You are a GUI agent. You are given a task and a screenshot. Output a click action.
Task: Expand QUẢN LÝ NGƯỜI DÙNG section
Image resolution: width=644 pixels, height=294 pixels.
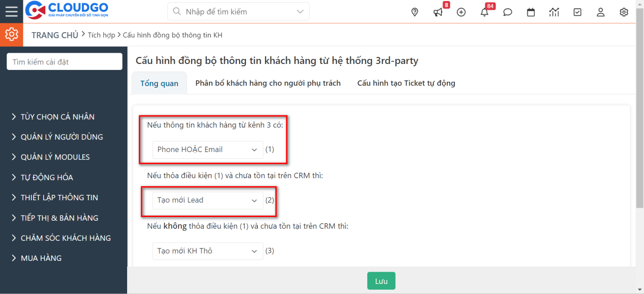[x=62, y=137]
